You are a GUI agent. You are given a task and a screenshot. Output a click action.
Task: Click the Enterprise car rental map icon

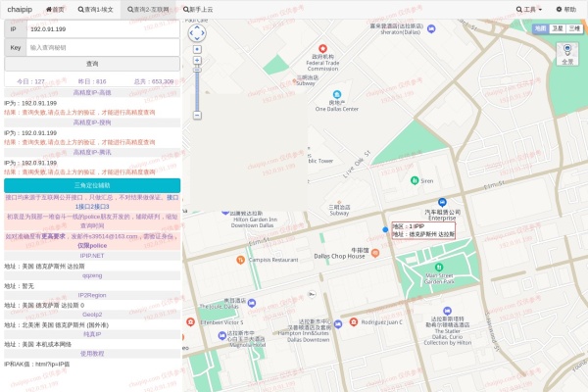442,200
